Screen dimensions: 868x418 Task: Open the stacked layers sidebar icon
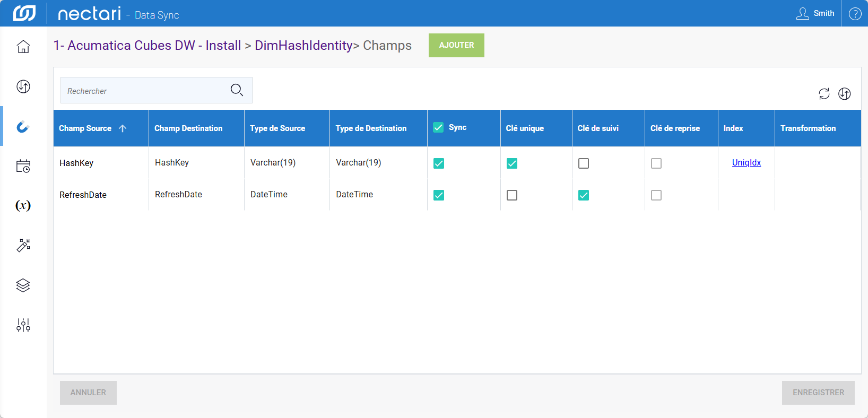pyautogui.click(x=23, y=285)
